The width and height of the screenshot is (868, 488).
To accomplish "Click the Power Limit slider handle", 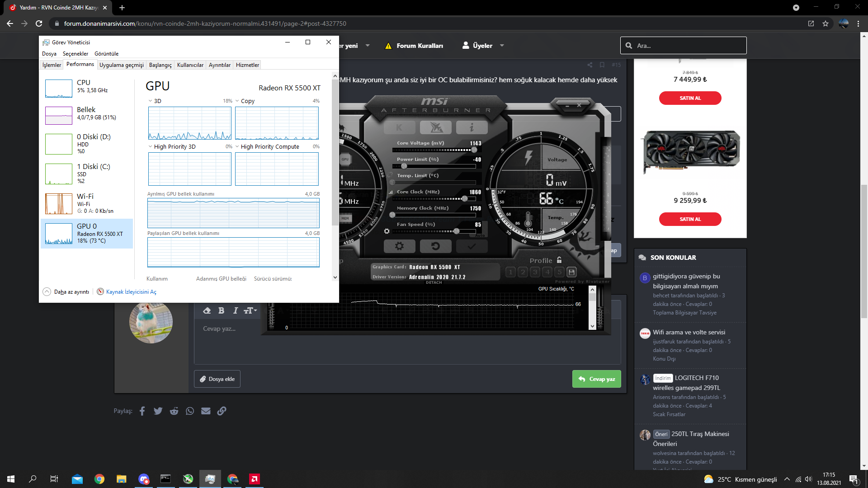I will click(404, 166).
